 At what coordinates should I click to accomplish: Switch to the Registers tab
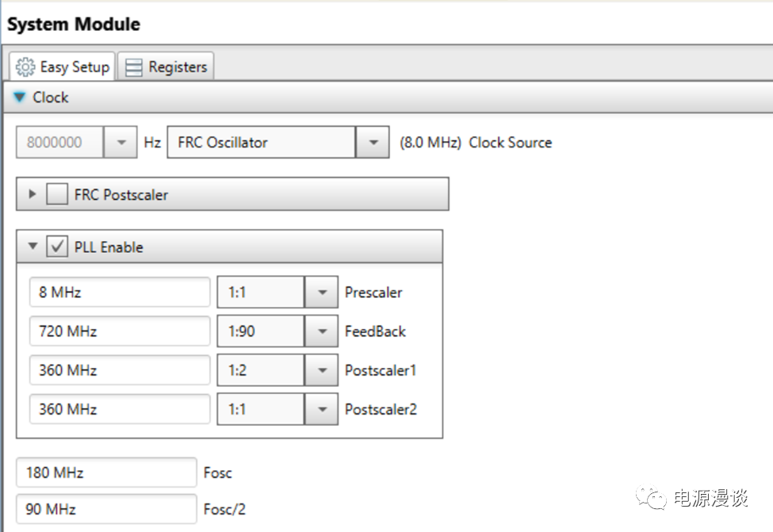166,67
